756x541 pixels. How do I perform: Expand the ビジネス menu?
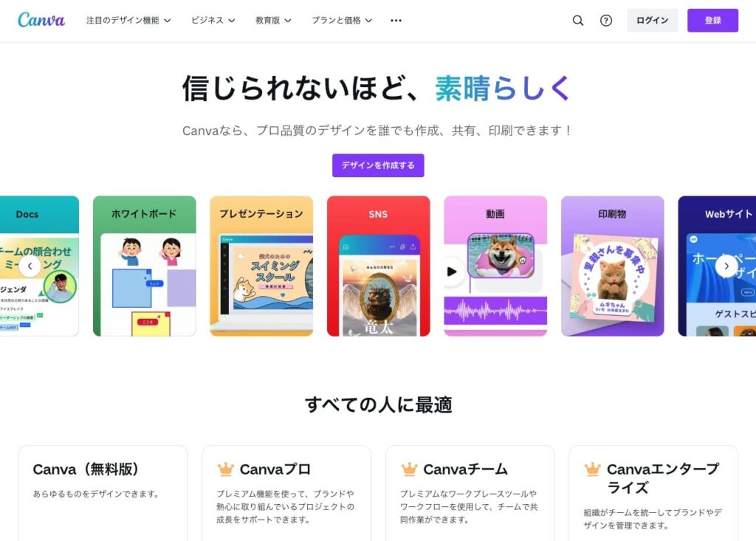coord(213,20)
